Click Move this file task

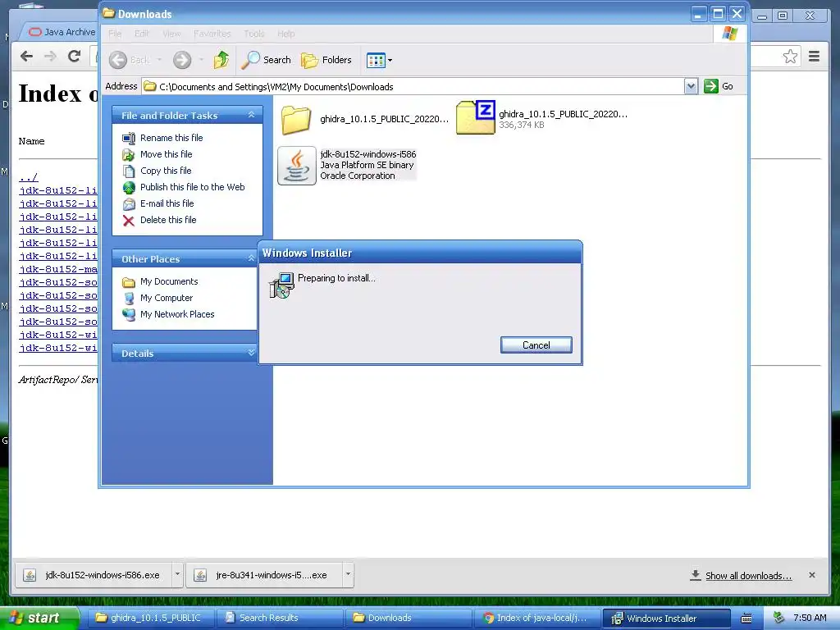166,154
